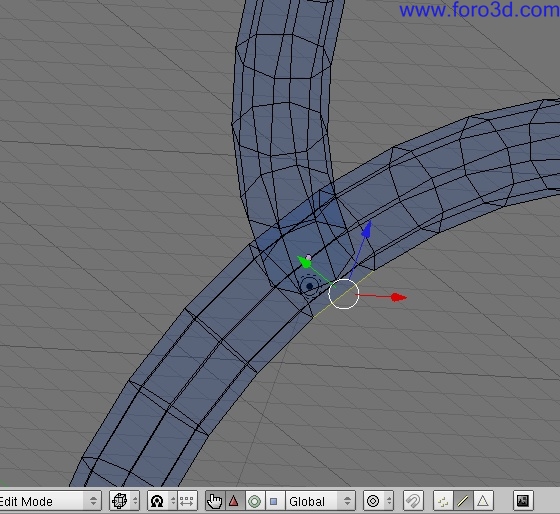Image resolution: width=560 pixels, height=514 pixels.
Task: Open the Edit Mode selector dropdown
Action: point(50,501)
